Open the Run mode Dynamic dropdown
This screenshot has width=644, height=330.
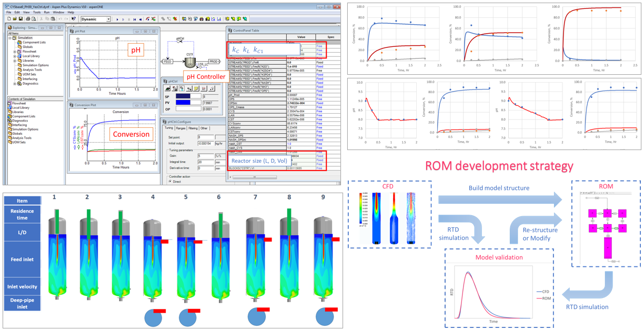click(x=108, y=19)
